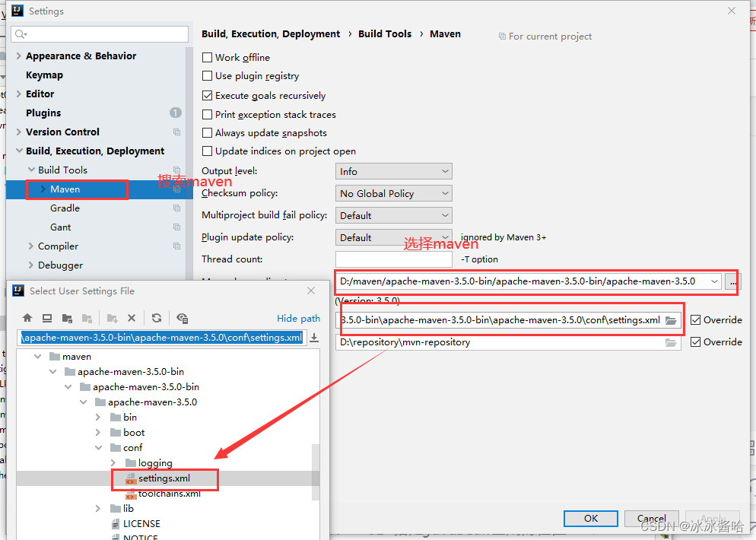Collapse the conf folder in file tree
Image resolution: width=756 pixels, height=540 pixels.
coord(98,447)
